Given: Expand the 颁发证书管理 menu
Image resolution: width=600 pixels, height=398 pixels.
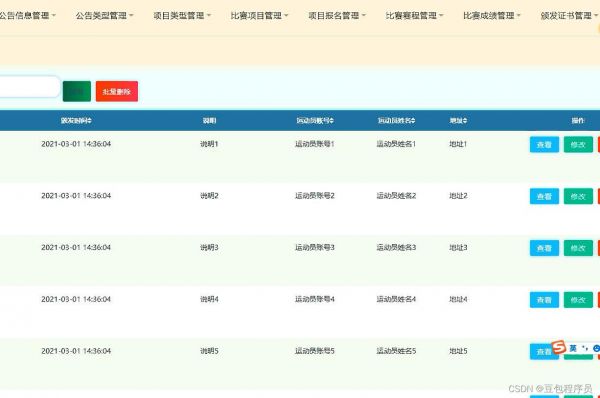Looking at the screenshot, I should 569,16.
